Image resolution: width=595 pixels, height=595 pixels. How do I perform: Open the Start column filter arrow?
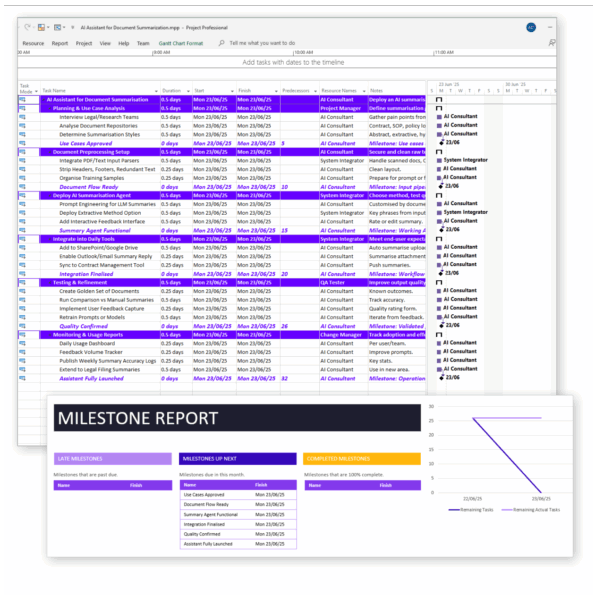point(232,91)
